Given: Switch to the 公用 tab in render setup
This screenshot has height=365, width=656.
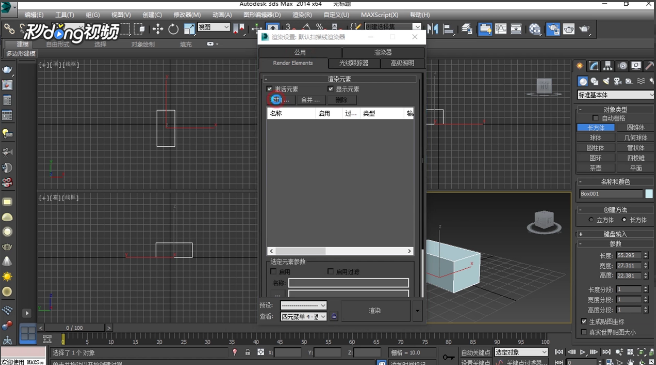Looking at the screenshot, I should 300,52.
